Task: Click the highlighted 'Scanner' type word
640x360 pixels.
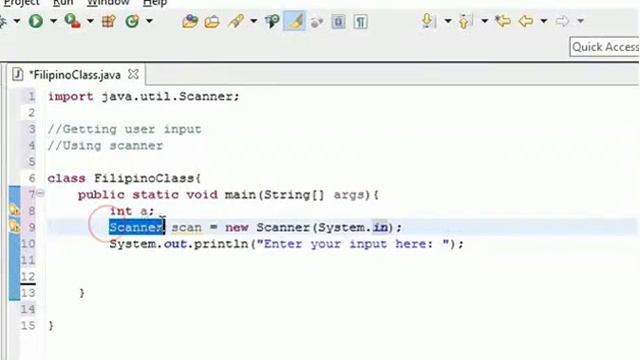Action: coord(136,227)
